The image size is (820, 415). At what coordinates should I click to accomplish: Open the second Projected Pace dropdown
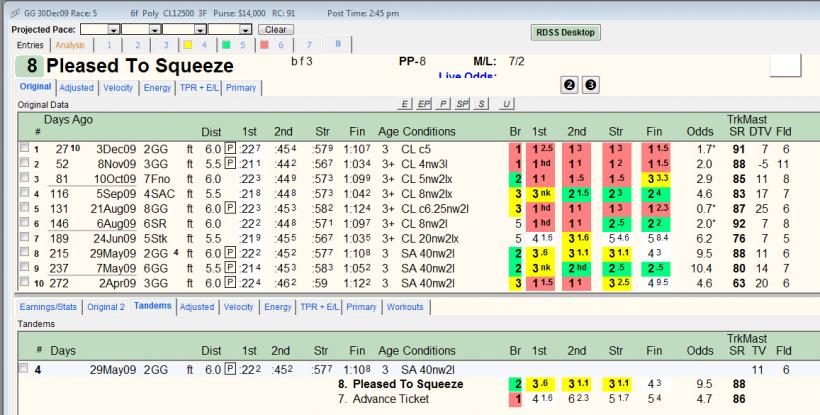(x=154, y=30)
